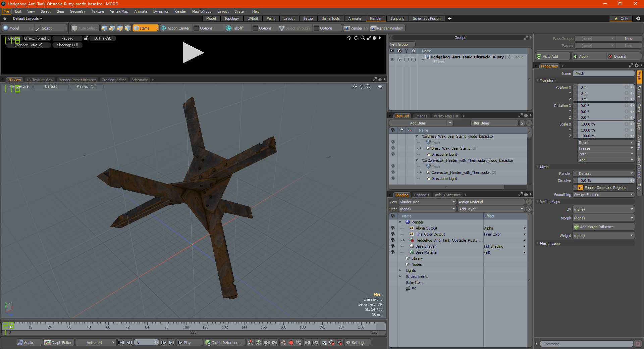Expand the Environments node
Screen dimensions: 644x349
[x=400, y=277]
